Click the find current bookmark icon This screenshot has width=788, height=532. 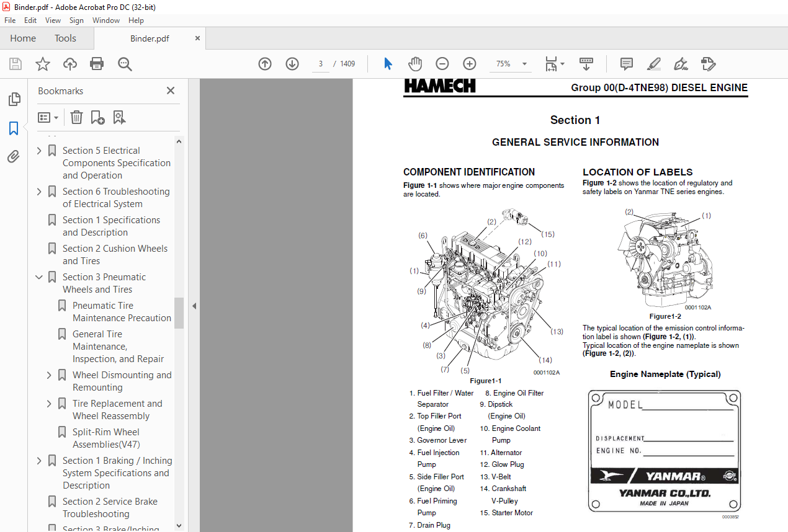(119, 117)
